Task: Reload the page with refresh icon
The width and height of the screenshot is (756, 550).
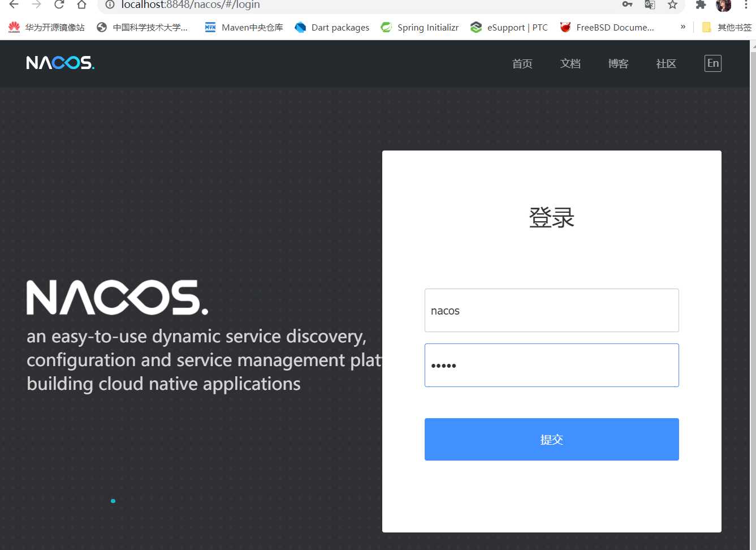Action: click(59, 5)
